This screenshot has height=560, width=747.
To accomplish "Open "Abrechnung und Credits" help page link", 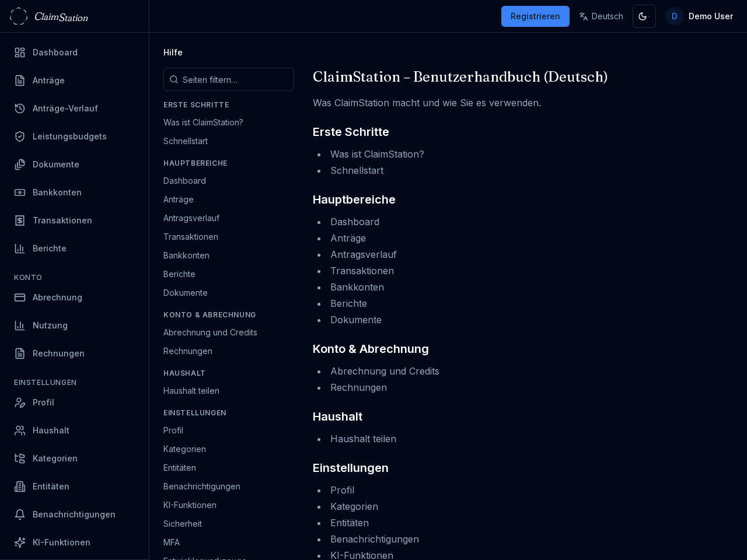I will pyautogui.click(x=210, y=332).
